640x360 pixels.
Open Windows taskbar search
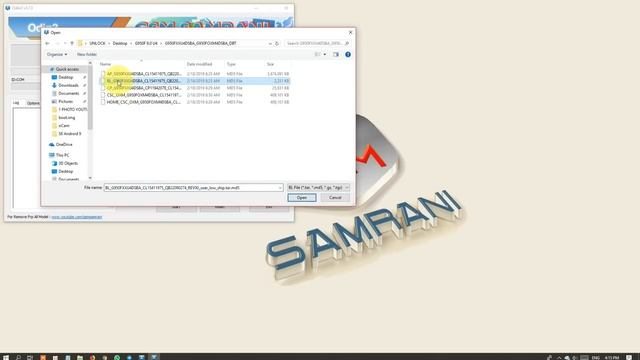[18, 358]
